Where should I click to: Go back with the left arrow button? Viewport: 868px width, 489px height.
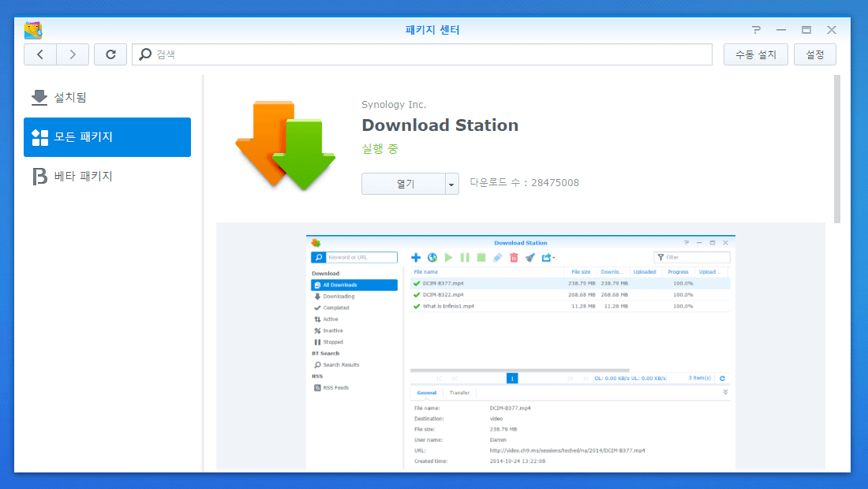point(40,54)
